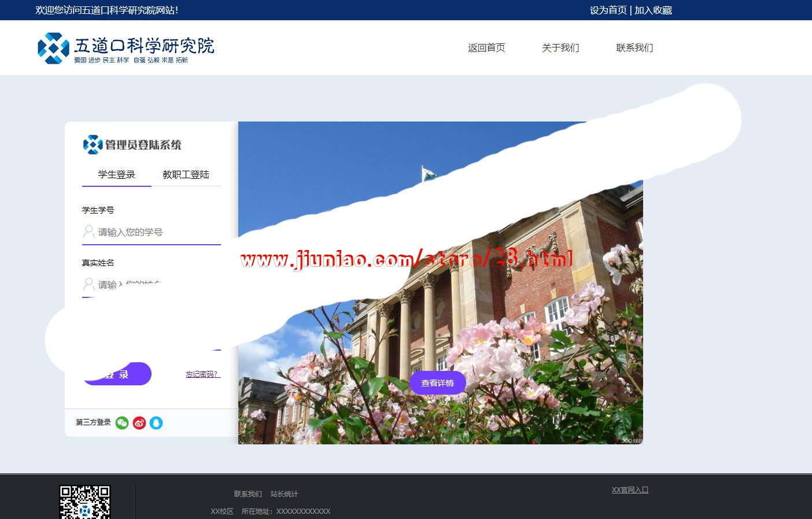Click the 第三方登录 label
The width and height of the screenshot is (812, 519).
tap(93, 422)
